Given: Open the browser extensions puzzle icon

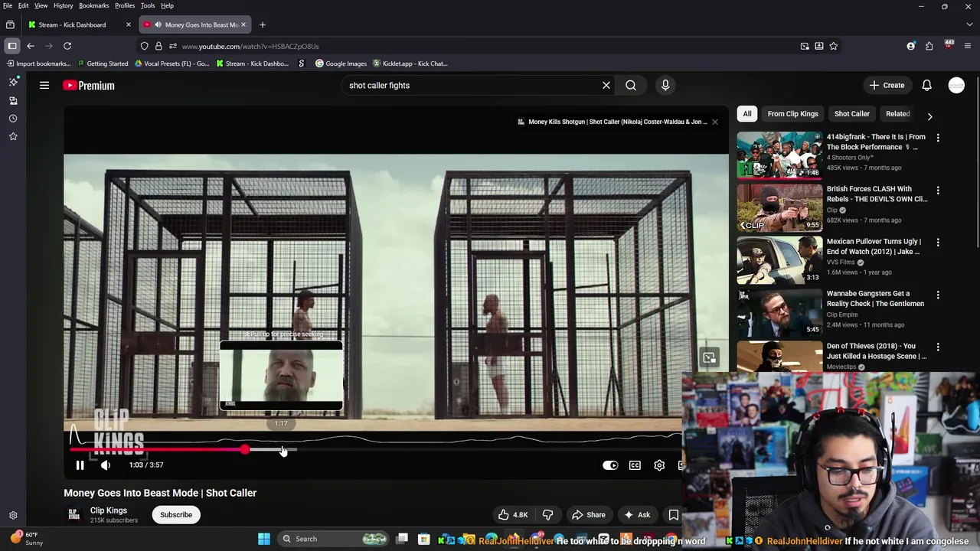Looking at the screenshot, I should (x=929, y=46).
